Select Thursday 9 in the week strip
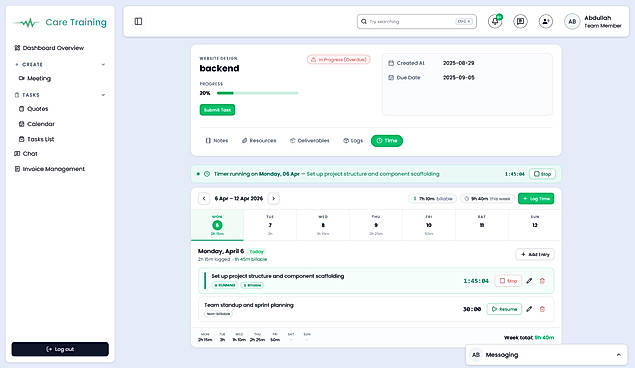Viewport: 635px width, 368px height. [376, 225]
